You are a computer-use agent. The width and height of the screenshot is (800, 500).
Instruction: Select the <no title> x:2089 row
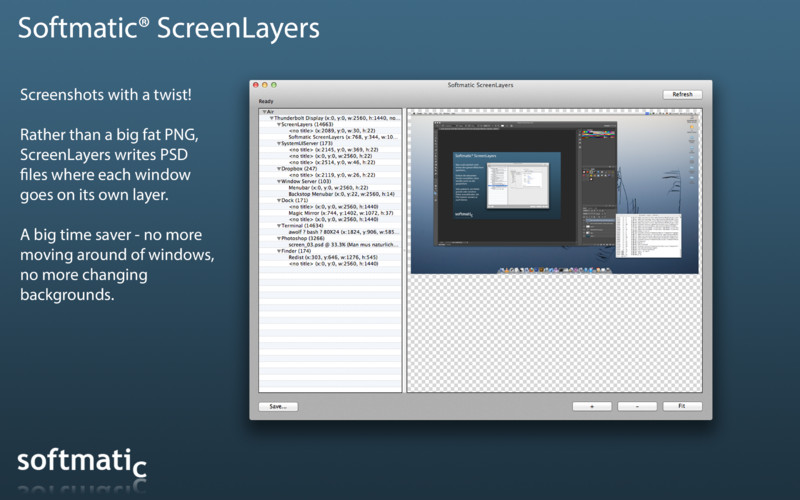point(330,131)
